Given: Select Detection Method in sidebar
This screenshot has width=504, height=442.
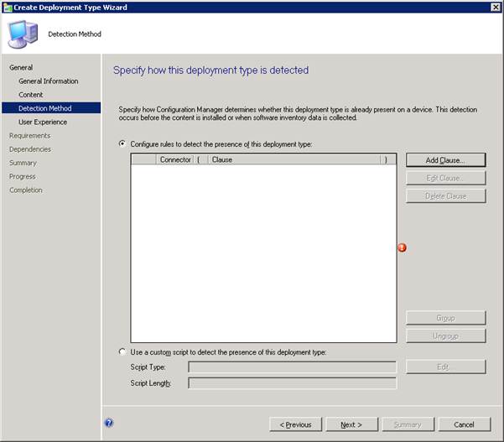Looking at the screenshot, I should (x=44, y=108).
